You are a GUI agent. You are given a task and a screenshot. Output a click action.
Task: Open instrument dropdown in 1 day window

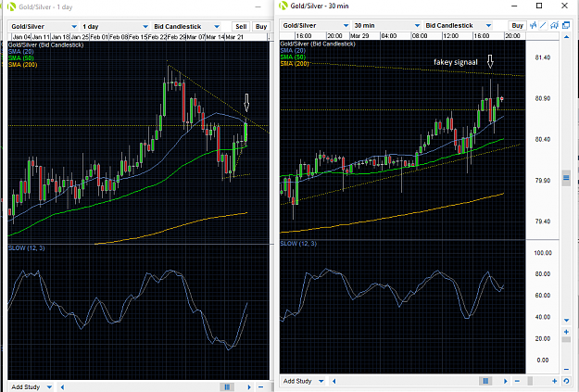click(44, 26)
